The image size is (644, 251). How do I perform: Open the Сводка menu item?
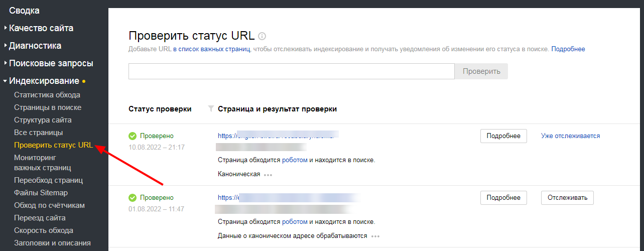[x=24, y=11]
